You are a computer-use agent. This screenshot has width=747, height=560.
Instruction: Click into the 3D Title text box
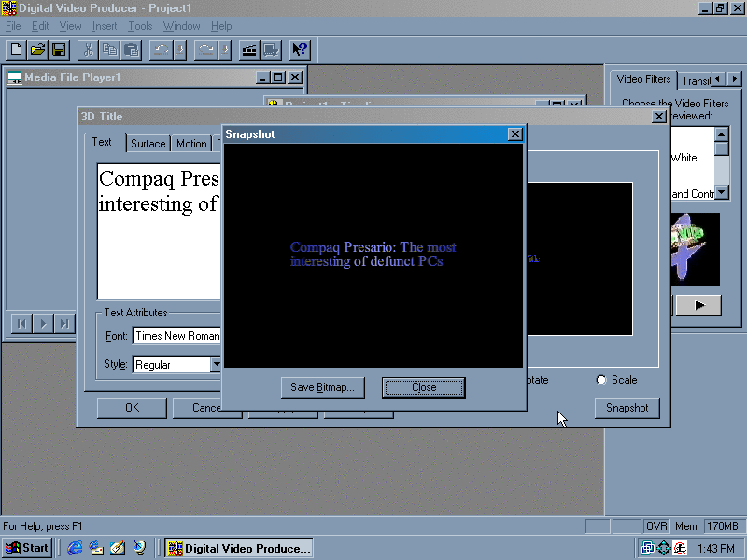[x=159, y=231]
